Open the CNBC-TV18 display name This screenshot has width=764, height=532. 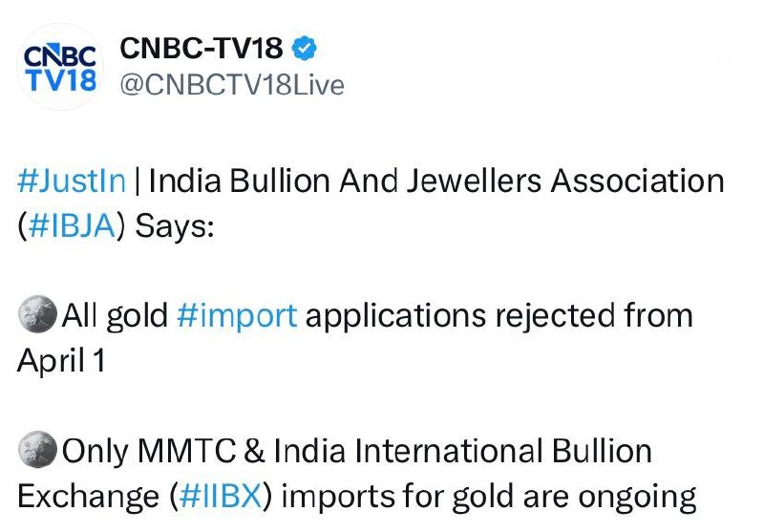[201, 49]
